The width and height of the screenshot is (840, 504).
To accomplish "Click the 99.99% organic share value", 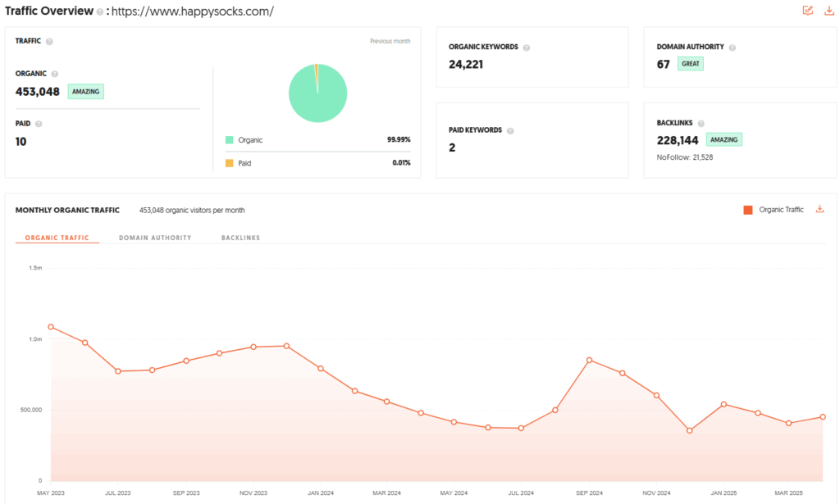I will tap(399, 139).
